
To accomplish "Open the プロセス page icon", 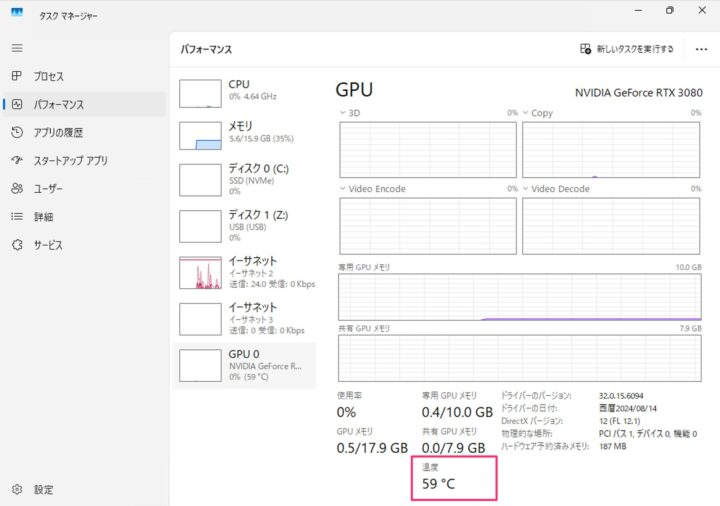I will 17,76.
